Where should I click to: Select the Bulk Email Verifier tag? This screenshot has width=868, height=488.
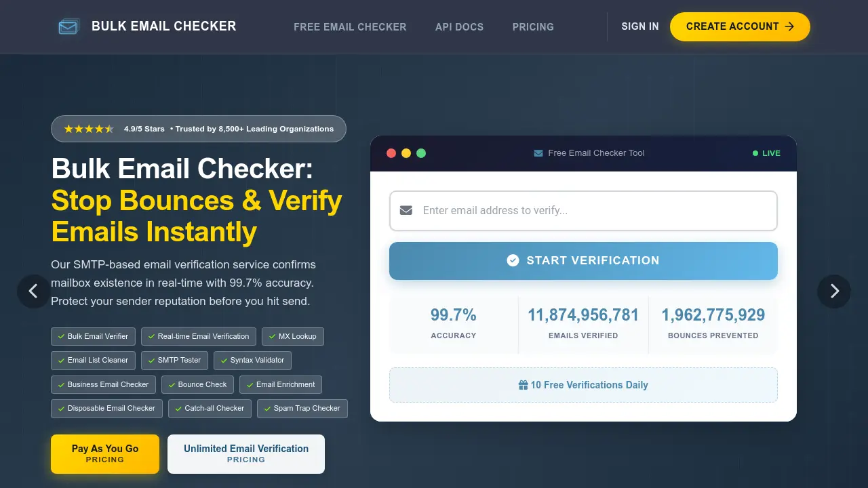pyautogui.click(x=94, y=336)
